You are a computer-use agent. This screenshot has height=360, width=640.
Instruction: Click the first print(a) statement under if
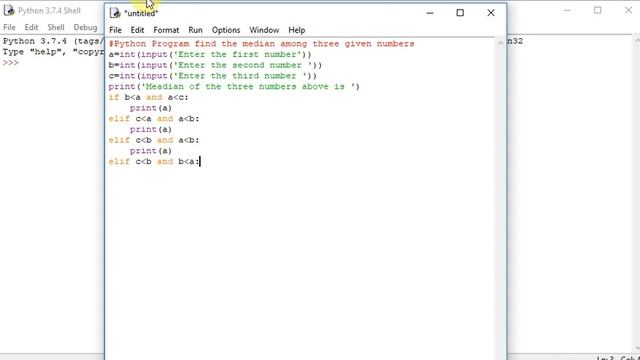[x=151, y=108]
